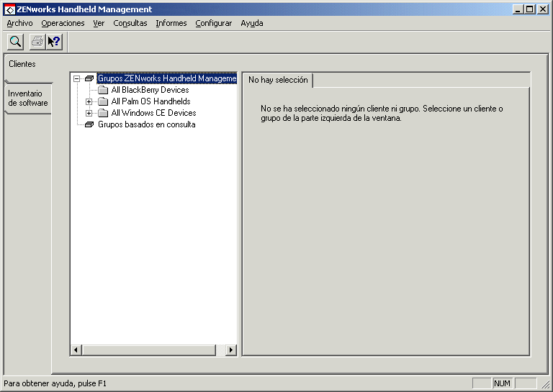
Task: Click the All Windows CE Devices folder icon
Action: 103,113
